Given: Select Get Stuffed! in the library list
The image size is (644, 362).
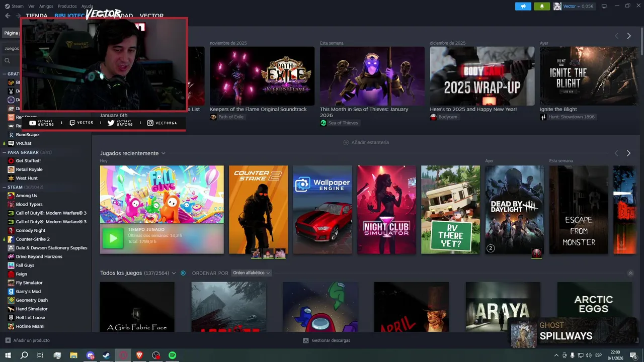Looking at the screenshot, I should (x=28, y=161).
